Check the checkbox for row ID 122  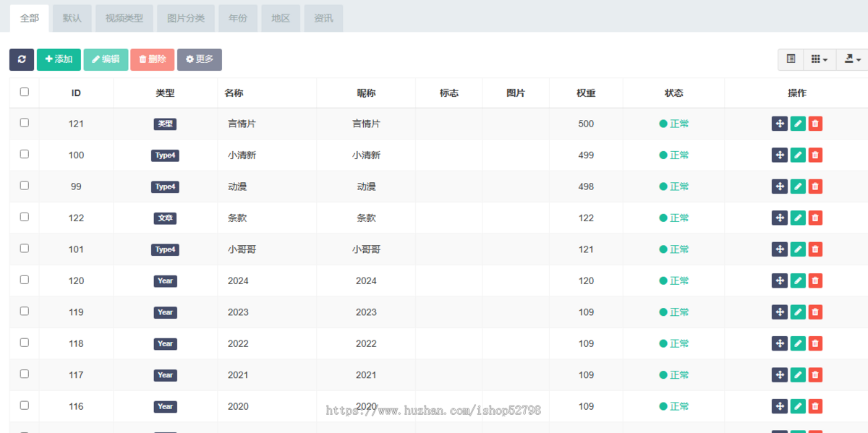click(25, 217)
